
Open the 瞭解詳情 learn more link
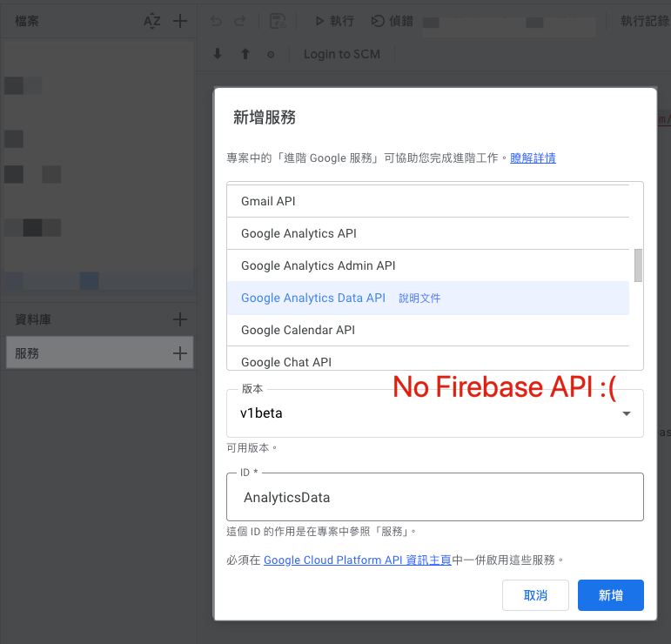533,158
